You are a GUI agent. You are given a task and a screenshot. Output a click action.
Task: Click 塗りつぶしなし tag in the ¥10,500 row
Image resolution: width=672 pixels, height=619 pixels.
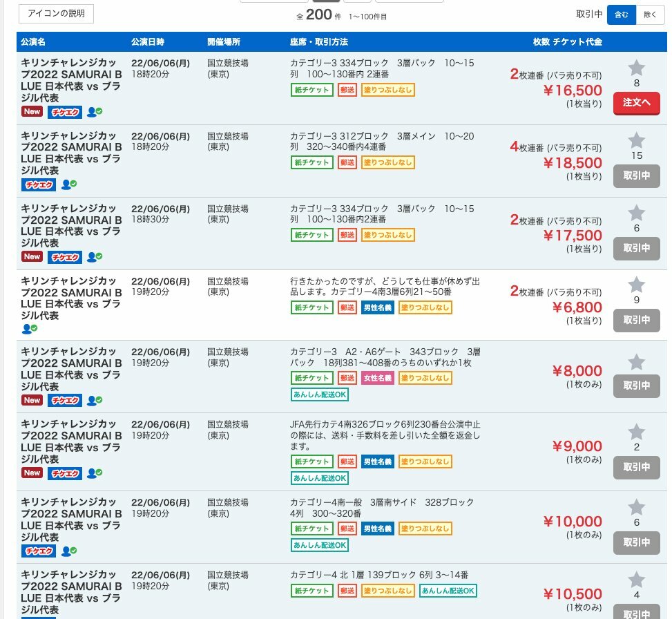[388, 591]
